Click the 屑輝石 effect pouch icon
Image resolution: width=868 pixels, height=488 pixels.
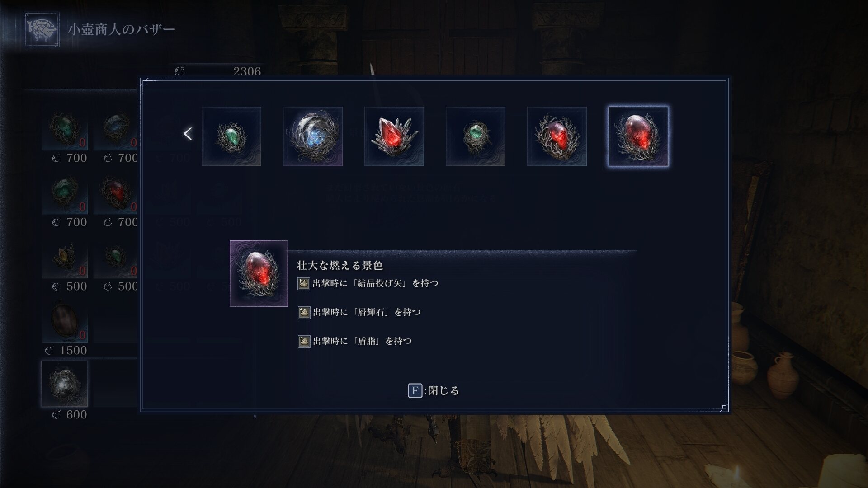304,312
